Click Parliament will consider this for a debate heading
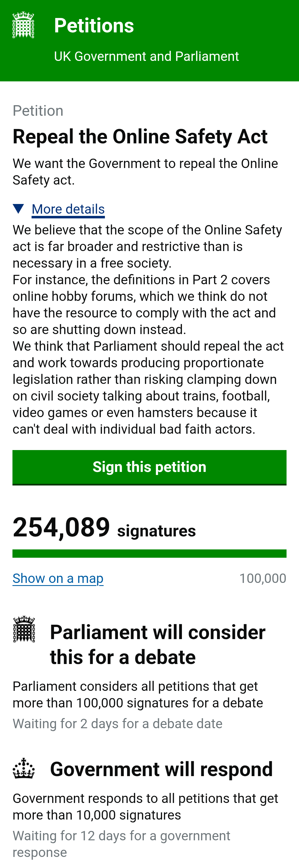This screenshot has height=868, width=299. click(158, 644)
